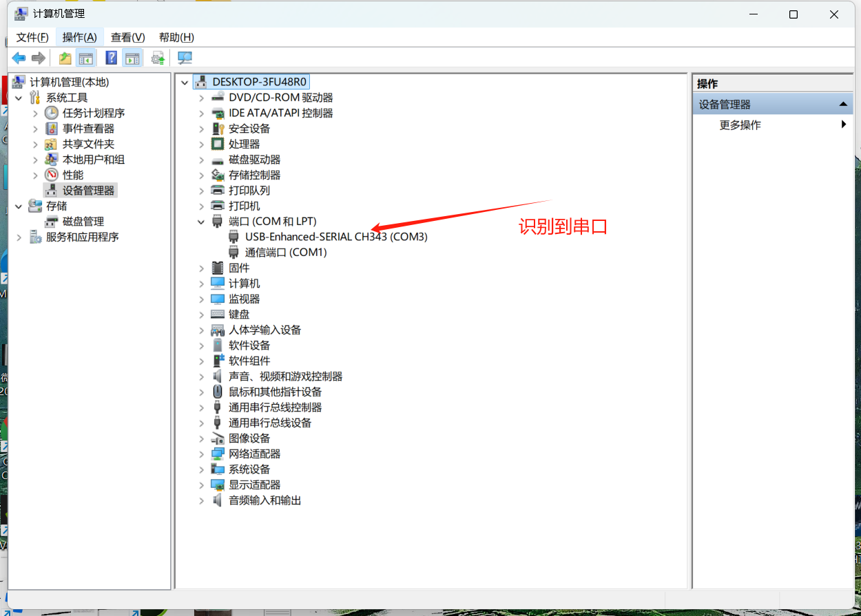Open 更多操作 in the actions pane

[740, 125]
